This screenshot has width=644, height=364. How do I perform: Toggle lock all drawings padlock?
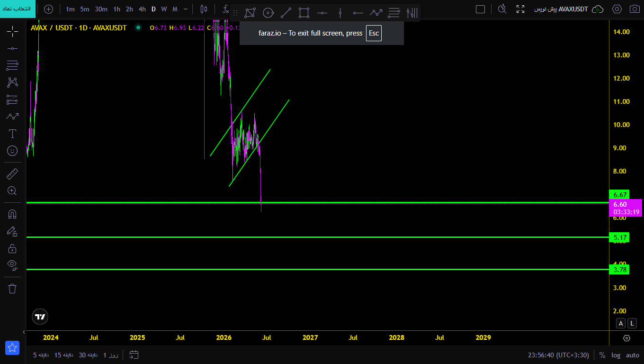(x=12, y=248)
